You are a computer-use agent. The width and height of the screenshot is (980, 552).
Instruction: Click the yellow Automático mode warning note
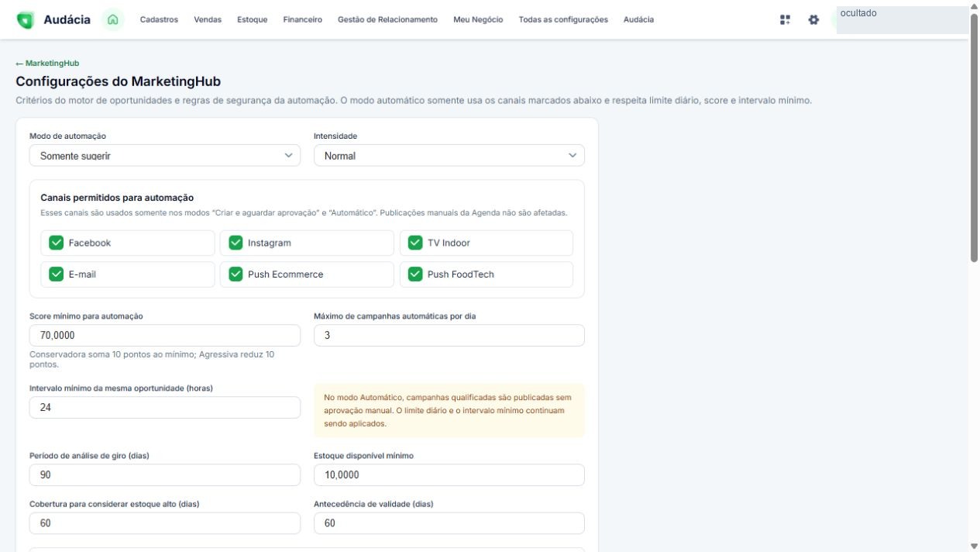(x=449, y=410)
